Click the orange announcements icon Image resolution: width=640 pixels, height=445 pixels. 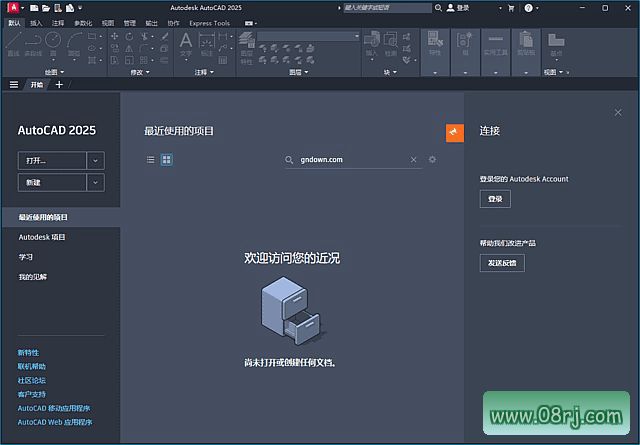(x=454, y=131)
